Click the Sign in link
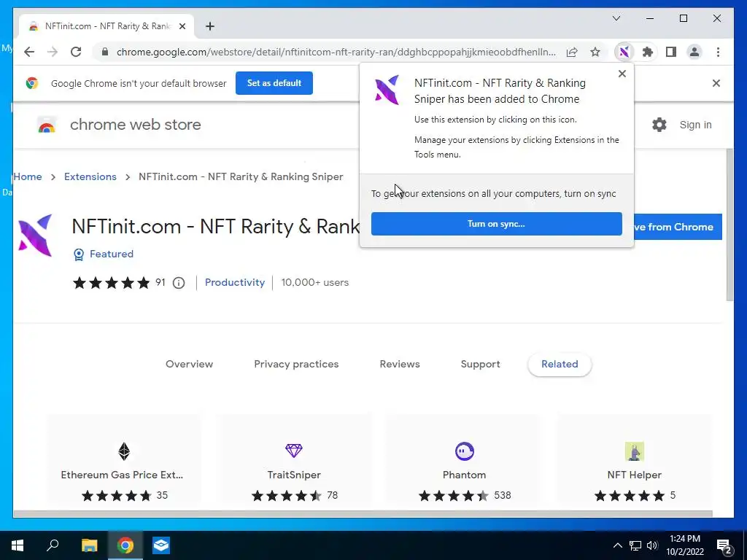747x560 pixels. pyautogui.click(x=695, y=125)
